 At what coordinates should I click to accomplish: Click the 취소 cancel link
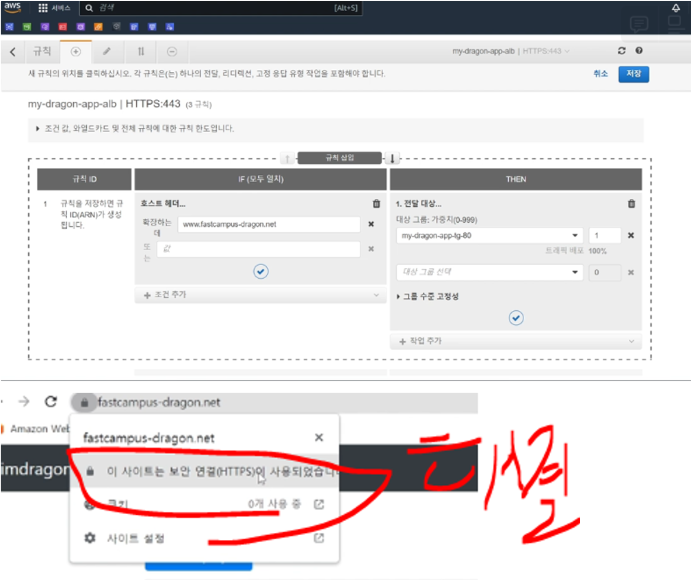coord(600,74)
